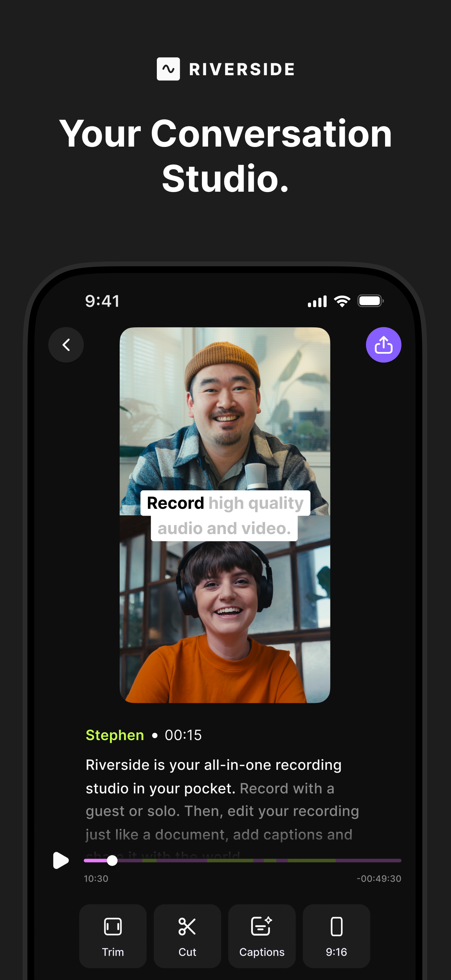Viewport: 451px width, 980px height.
Task: Tap the Wi-Fi status icon
Action: (x=342, y=301)
